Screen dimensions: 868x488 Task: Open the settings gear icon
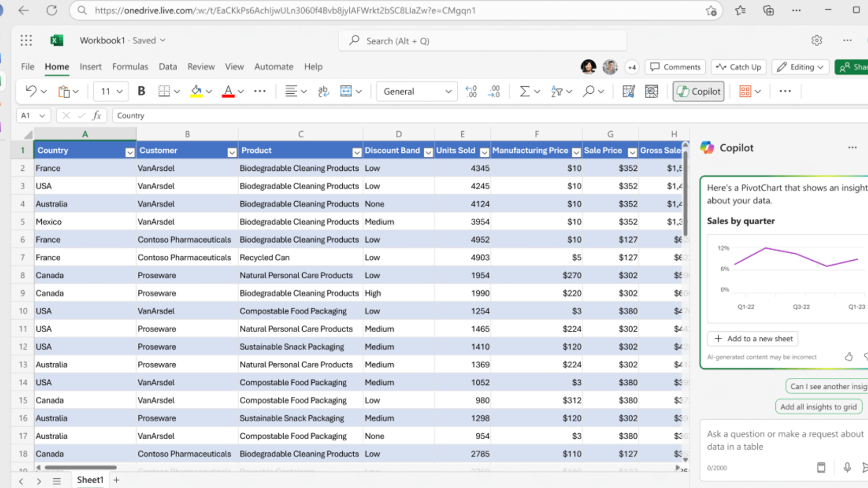click(816, 40)
